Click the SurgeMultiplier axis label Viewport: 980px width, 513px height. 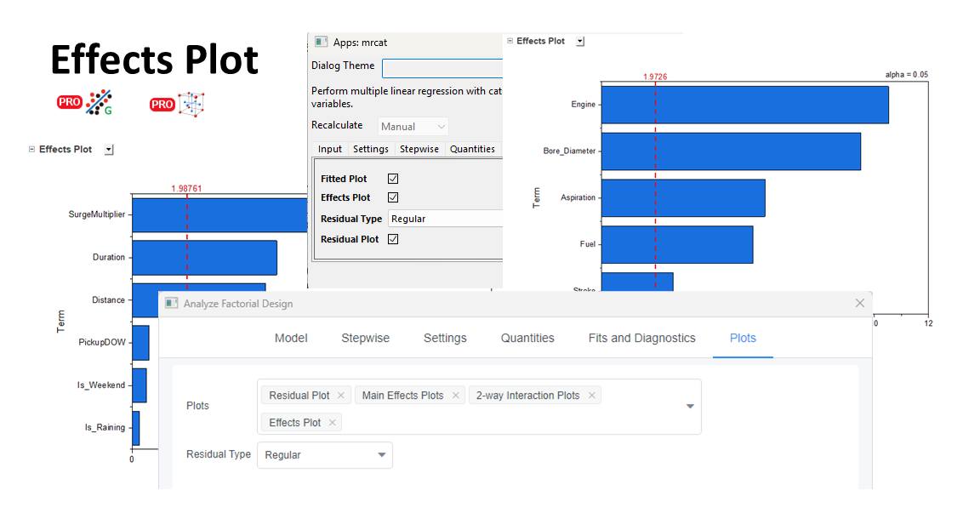click(x=96, y=214)
